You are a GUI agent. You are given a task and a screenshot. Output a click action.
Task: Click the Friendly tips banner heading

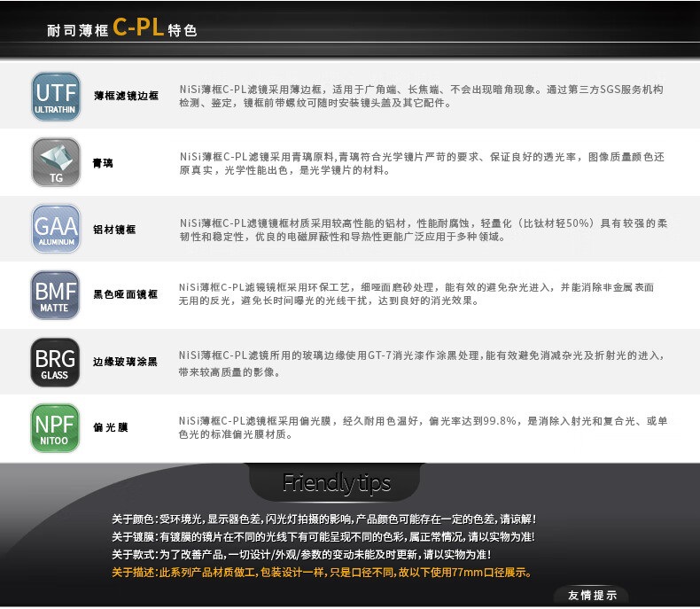(x=337, y=483)
